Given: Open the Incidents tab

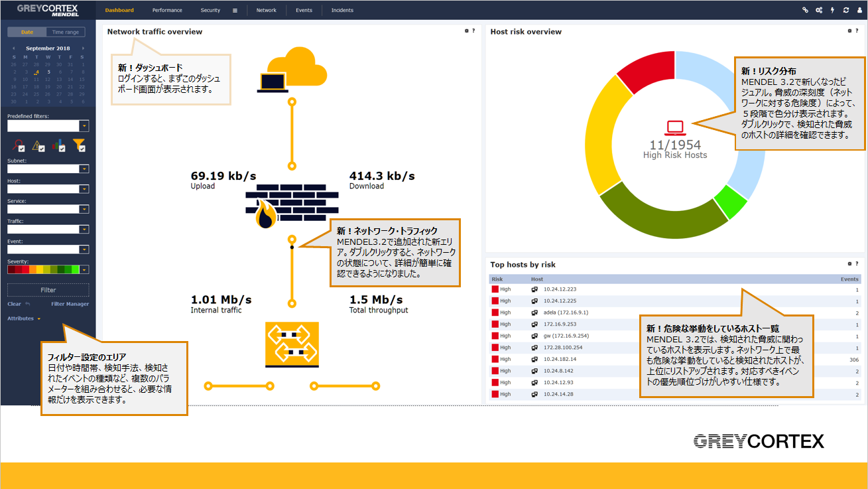Looking at the screenshot, I should pos(342,10).
